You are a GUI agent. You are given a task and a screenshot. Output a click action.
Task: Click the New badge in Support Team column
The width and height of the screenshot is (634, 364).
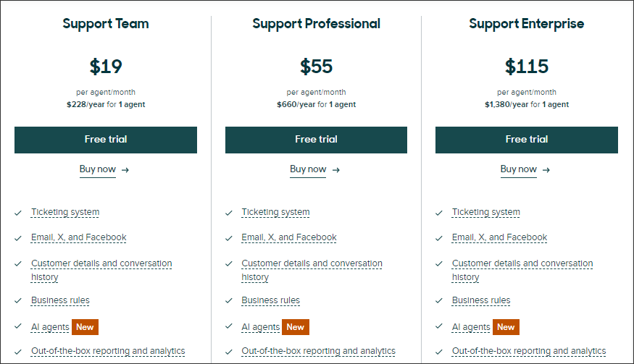coord(85,327)
